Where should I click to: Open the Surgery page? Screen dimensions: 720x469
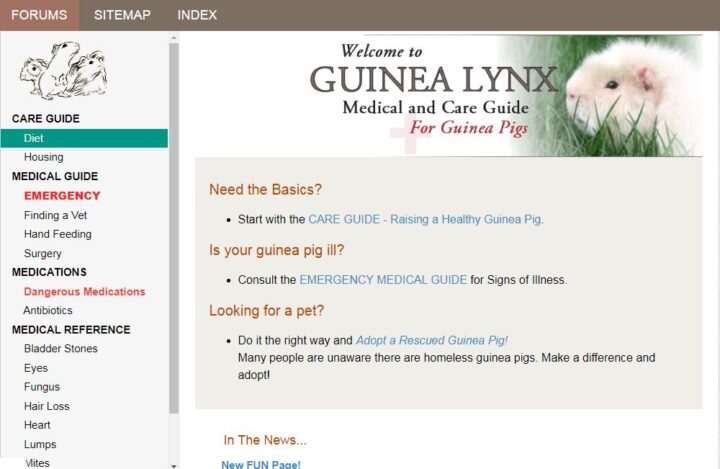point(42,254)
